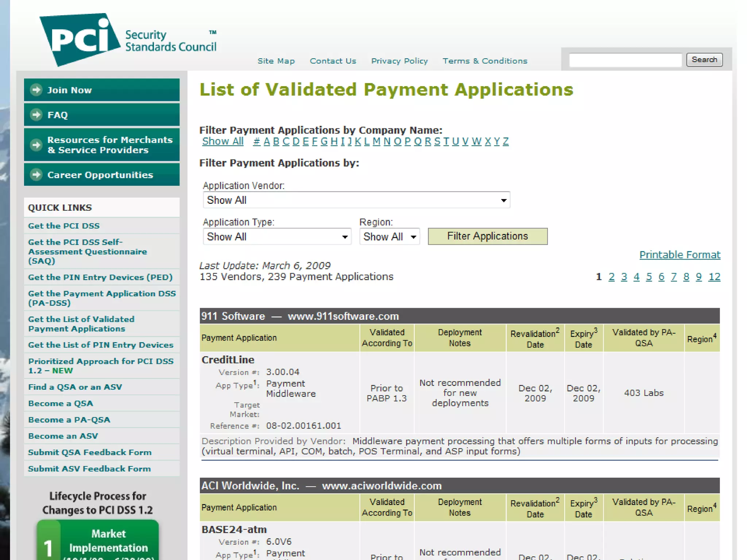747x560 pixels.
Task: Open the Privacy Policy link
Action: [x=399, y=61]
